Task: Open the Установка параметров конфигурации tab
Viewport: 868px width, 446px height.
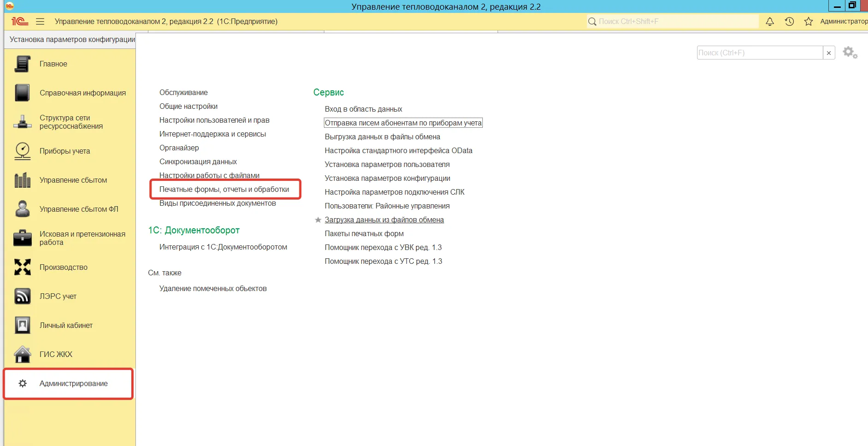Action: [x=72, y=39]
